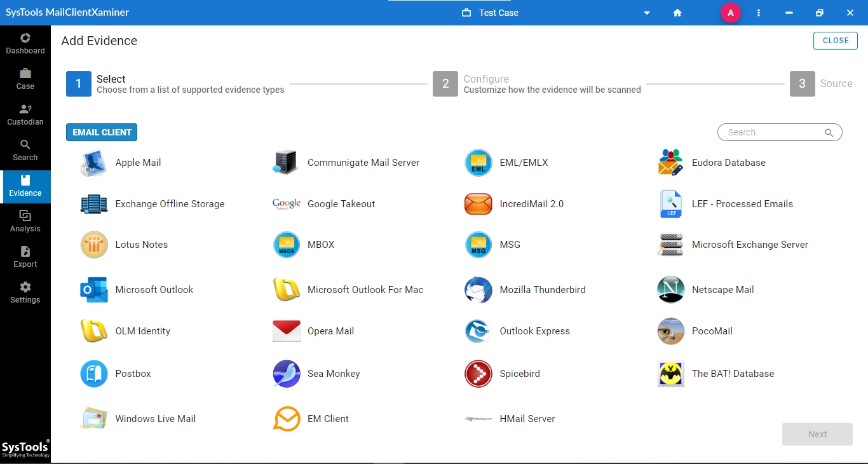Open the Search sidebar section
Image resolution: width=868 pixels, height=464 pixels.
(25, 151)
